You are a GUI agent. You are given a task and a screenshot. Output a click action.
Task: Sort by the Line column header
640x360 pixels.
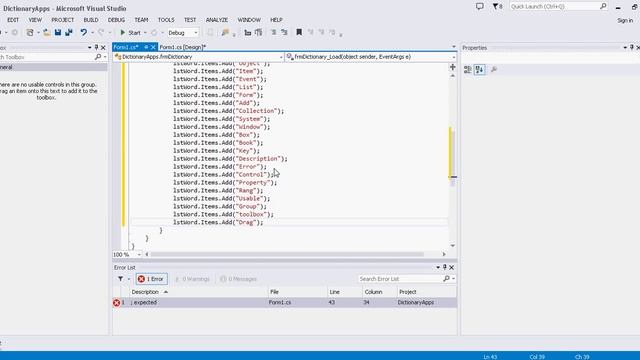pyautogui.click(x=345, y=292)
